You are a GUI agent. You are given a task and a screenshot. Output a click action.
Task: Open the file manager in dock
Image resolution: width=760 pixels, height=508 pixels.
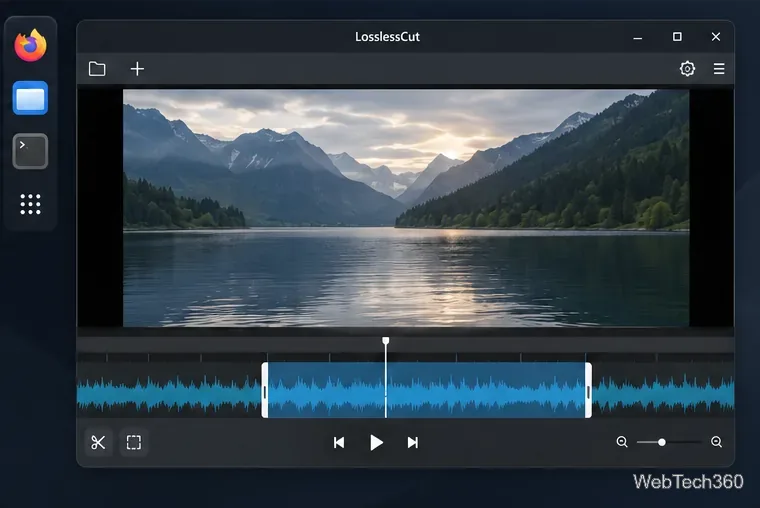coord(31,98)
